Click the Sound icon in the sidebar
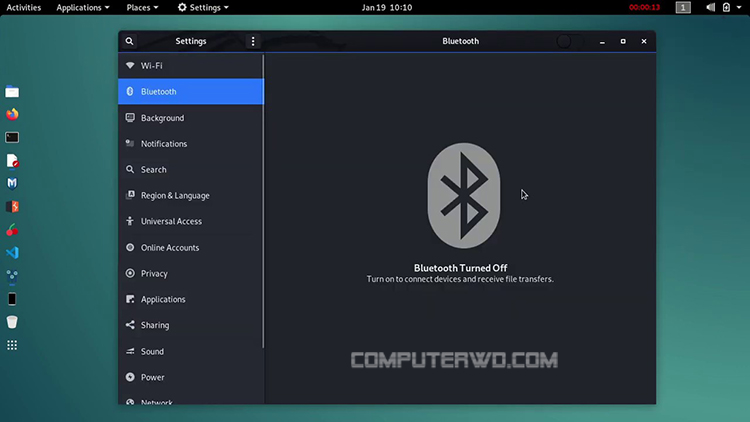 (x=130, y=351)
